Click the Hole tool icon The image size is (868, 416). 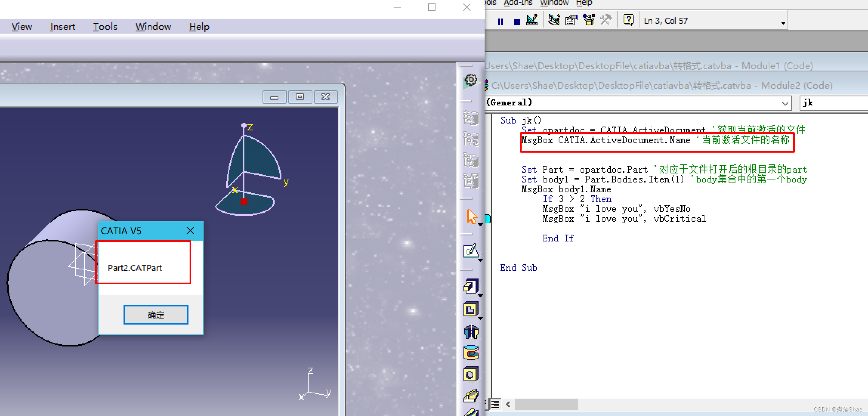[471, 375]
